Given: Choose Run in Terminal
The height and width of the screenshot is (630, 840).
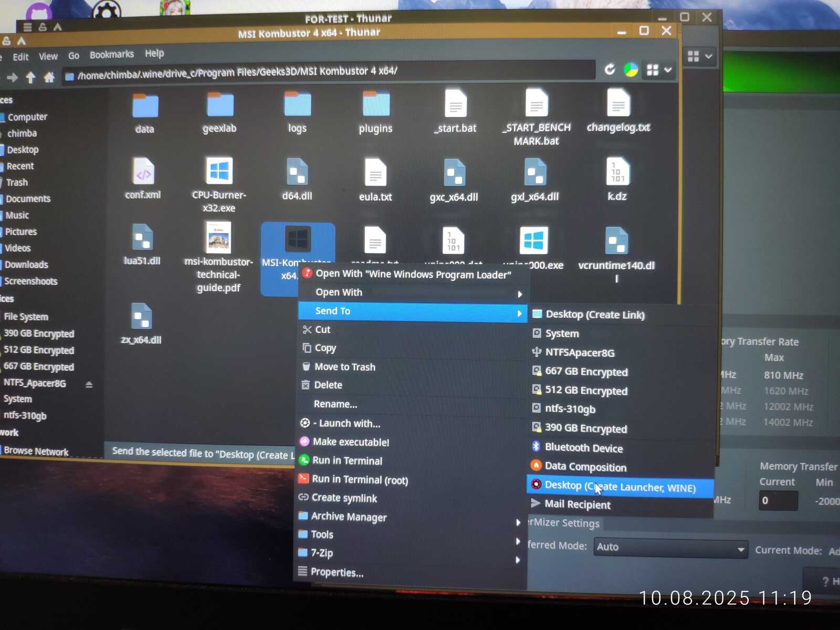Looking at the screenshot, I should (x=411, y=461).
